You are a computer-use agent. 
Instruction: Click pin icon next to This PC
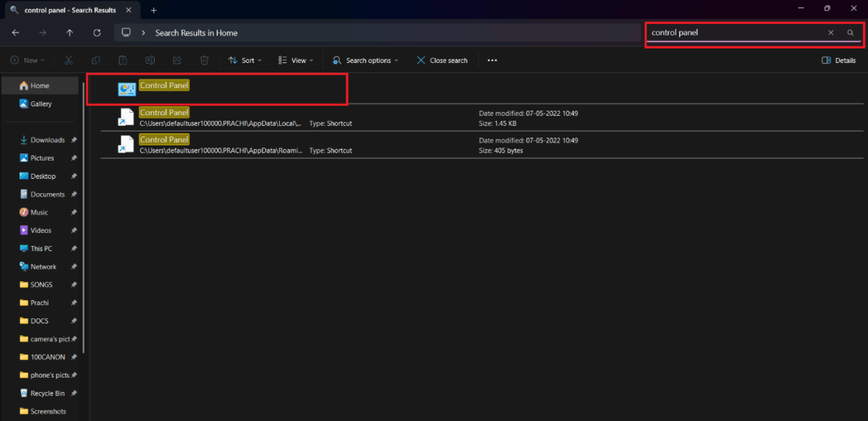point(74,249)
